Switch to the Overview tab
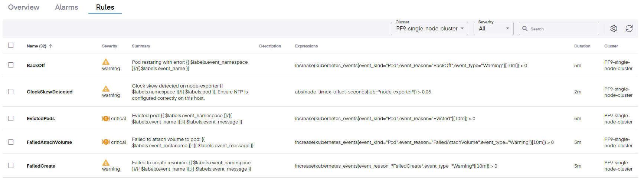The height and width of the screenshot is (178, 644). [24, 7]
